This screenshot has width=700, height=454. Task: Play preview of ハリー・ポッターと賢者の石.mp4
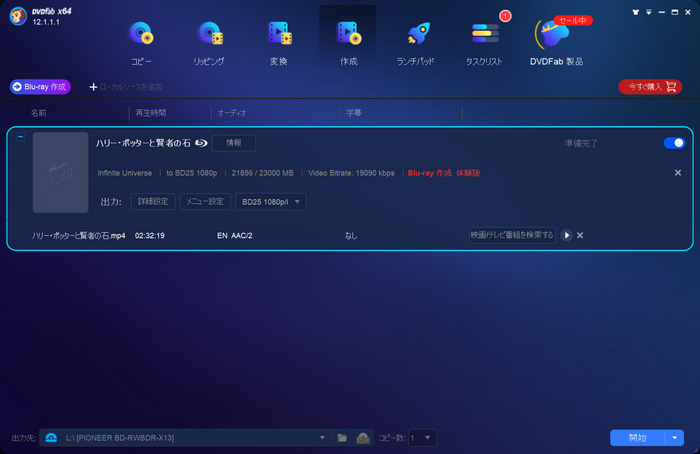(567, 235)
